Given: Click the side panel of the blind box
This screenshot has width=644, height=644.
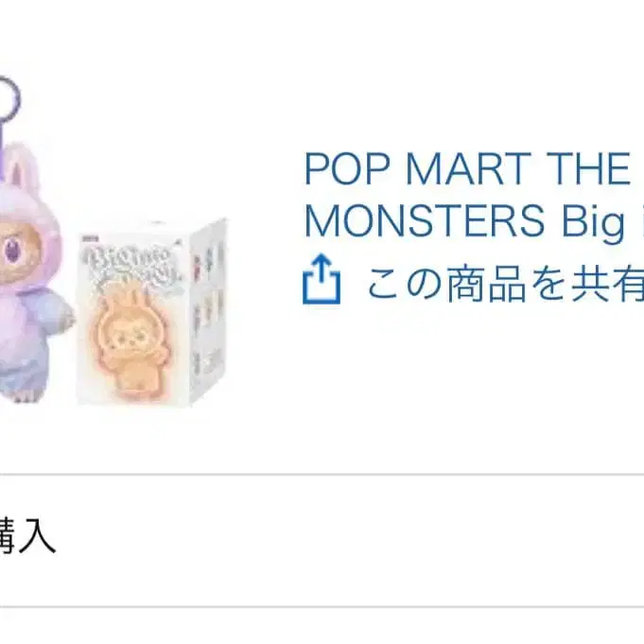Looking at the screenshot, I should 207,311.
